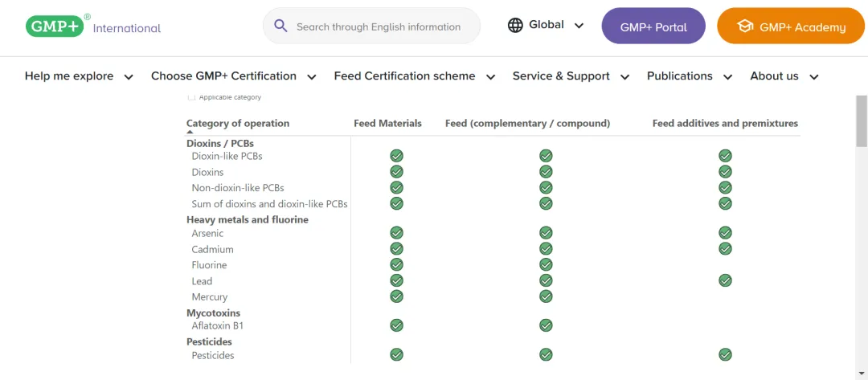
Task: Click Aflatoxin B1 checkmark for compound Feed
Action: pos(546,325)
